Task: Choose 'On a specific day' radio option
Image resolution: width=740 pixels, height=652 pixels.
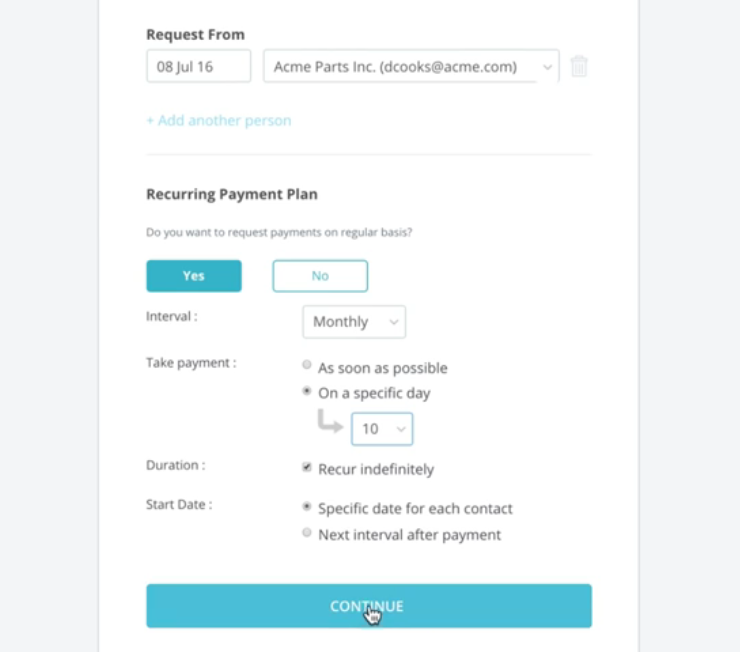Action: point(307,392)
